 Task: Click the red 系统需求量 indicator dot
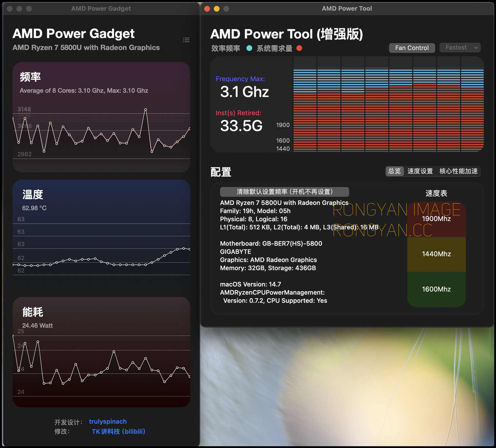point(299,48)
